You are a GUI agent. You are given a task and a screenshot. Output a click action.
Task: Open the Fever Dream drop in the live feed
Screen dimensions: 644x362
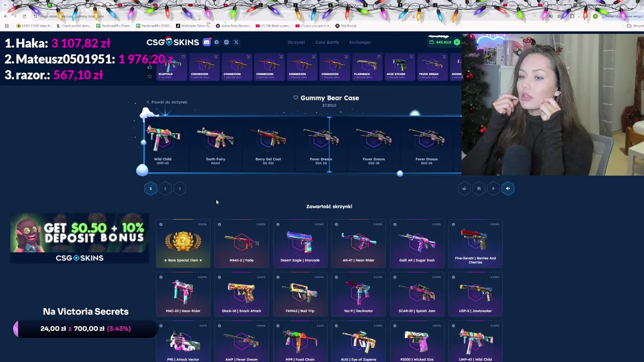[432, 67]
